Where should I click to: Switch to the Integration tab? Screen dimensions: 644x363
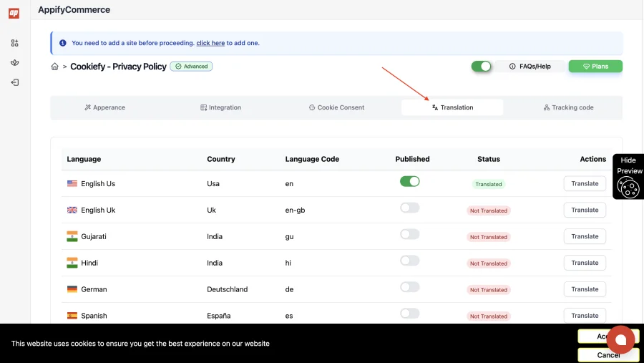click(220, 107)
